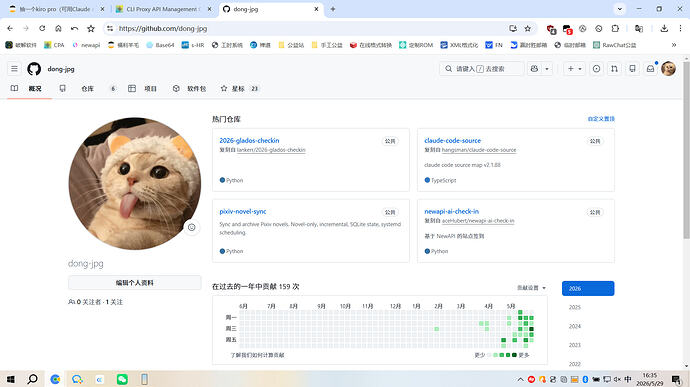Viewport: 690px width, 387px height.
Task: Go to the GitHub logo home page
Action: pyautogui.click(x=34, y=69)
